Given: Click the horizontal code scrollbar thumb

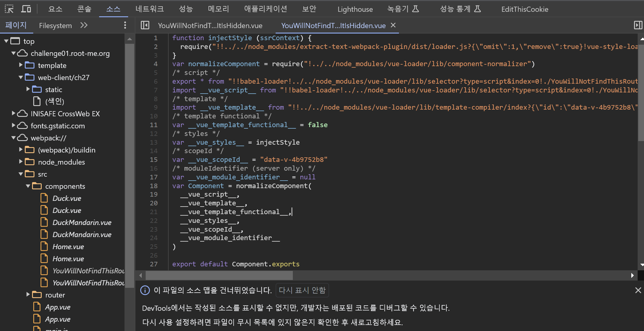Looking at the screenshot, I should pos(219,275).
